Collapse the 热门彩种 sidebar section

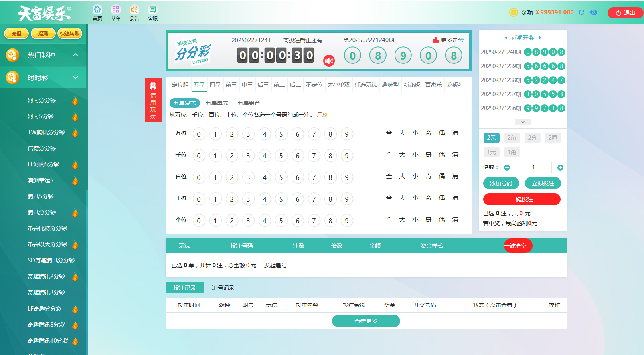(x=75, y=55)
